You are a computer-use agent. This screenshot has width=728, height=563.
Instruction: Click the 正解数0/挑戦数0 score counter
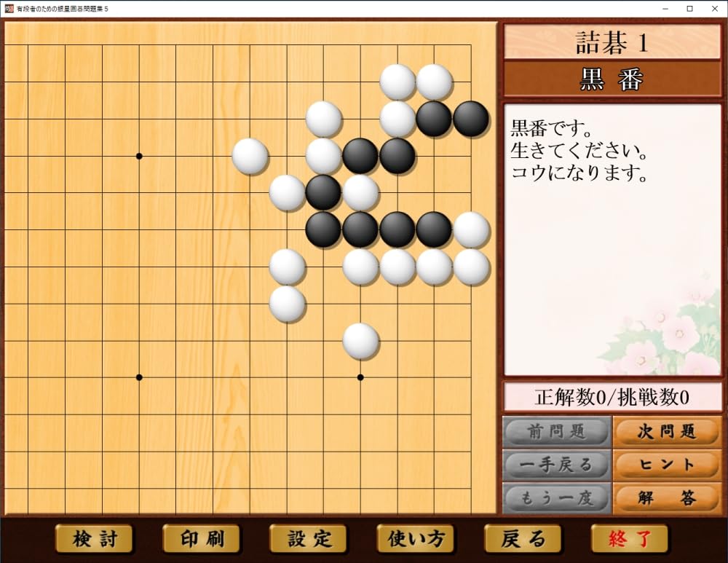click(612, 397)
